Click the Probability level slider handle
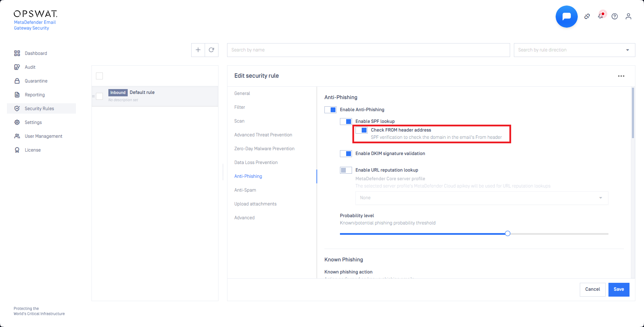Viewport: 644px width, 327px height. tap(508, 234)
